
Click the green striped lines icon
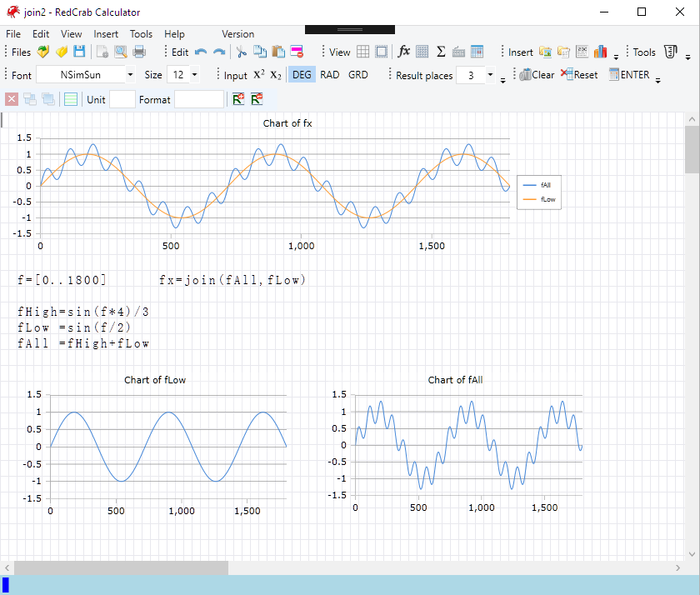click(71, 99)
